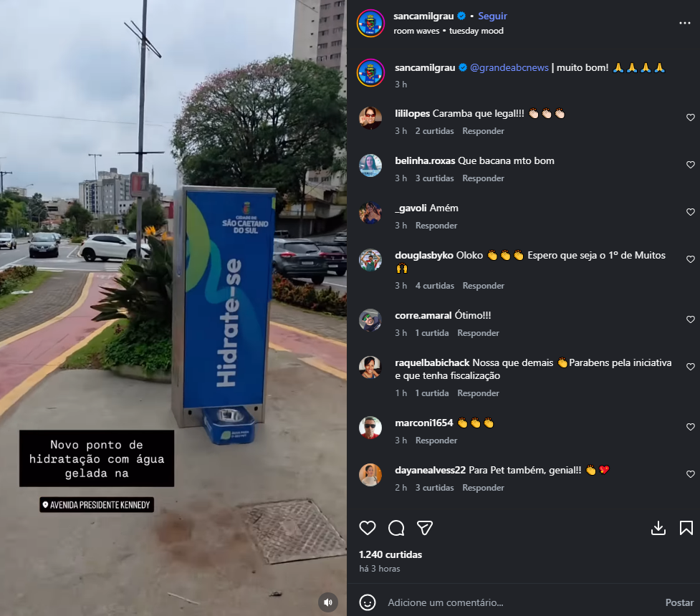Open raquelbabichack's profile avatar
700x616 pixels.
pos(370,367)
